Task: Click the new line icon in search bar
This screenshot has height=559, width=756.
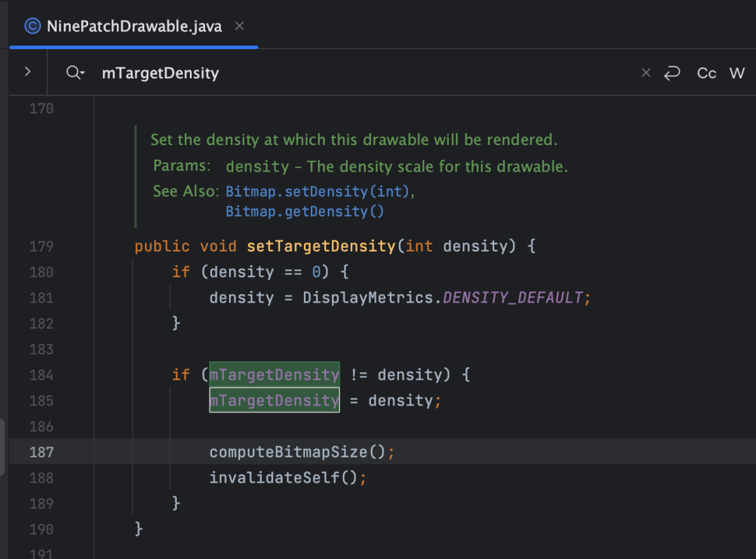Action: 672,73
